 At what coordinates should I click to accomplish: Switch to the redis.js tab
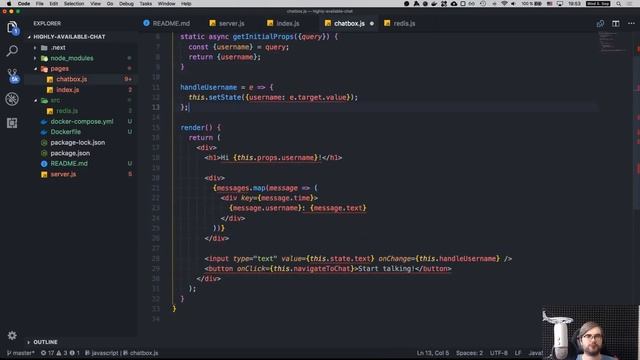coord(400,24)
